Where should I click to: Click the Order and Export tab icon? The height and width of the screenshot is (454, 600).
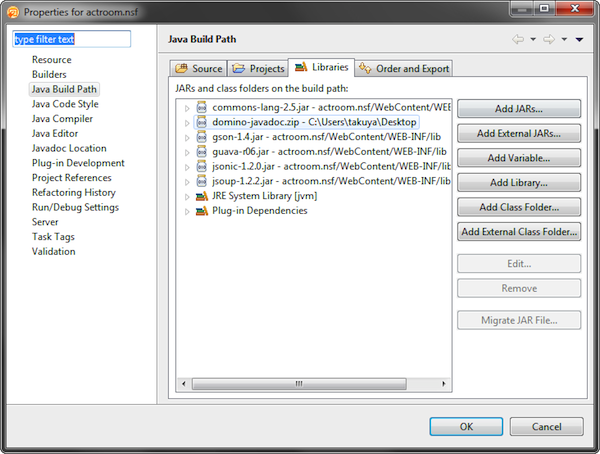pyautogui.click(x=365, y=68)
